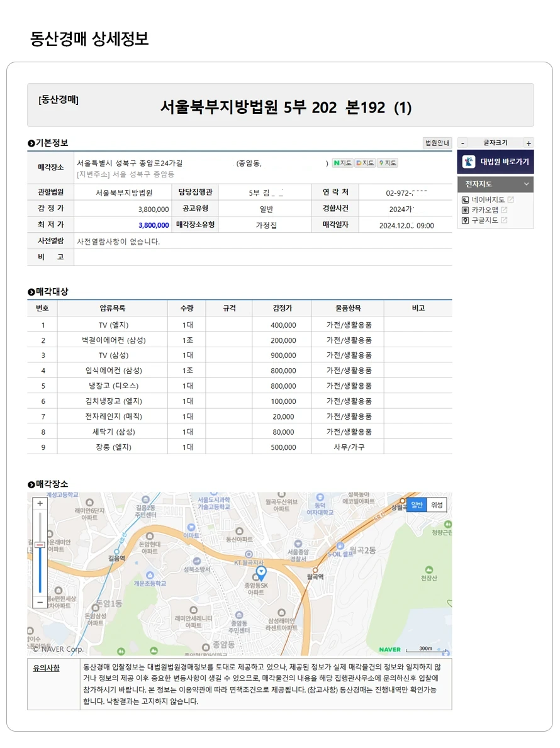The height and width of the screenshot is (748, 560).
Task: Open the Naver 지도 button beside the address
Action: click(342, 163)
